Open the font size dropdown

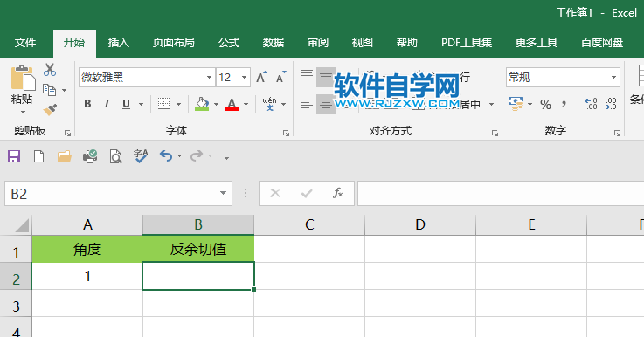244,77
